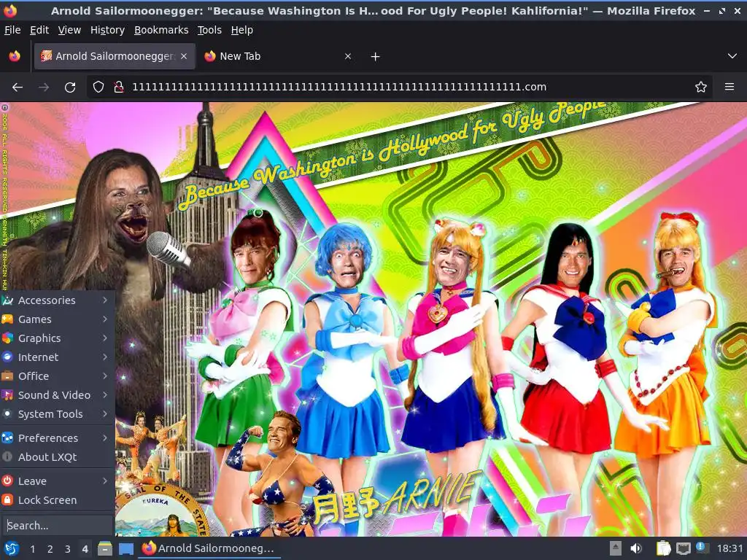Switch to virtual desktop 2
The height and width of the screenshot is (560, 747).
click(x=50, y=549)
